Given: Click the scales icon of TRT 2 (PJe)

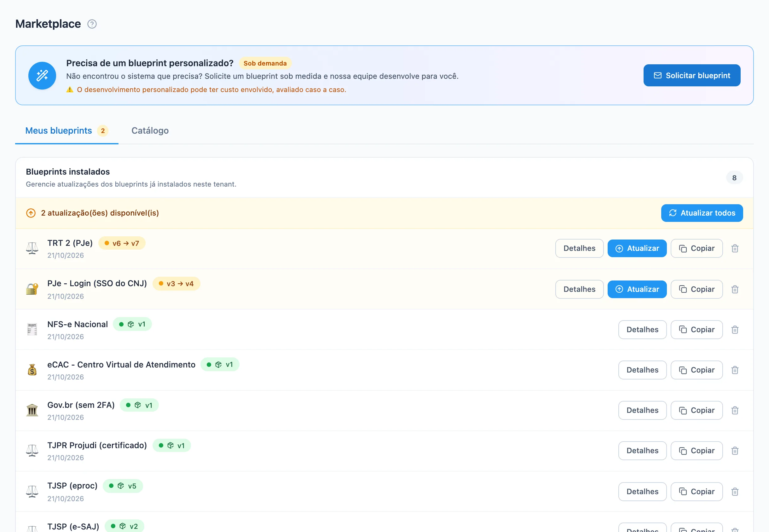Looking at the screenshot, I should (x=32, y=248).
